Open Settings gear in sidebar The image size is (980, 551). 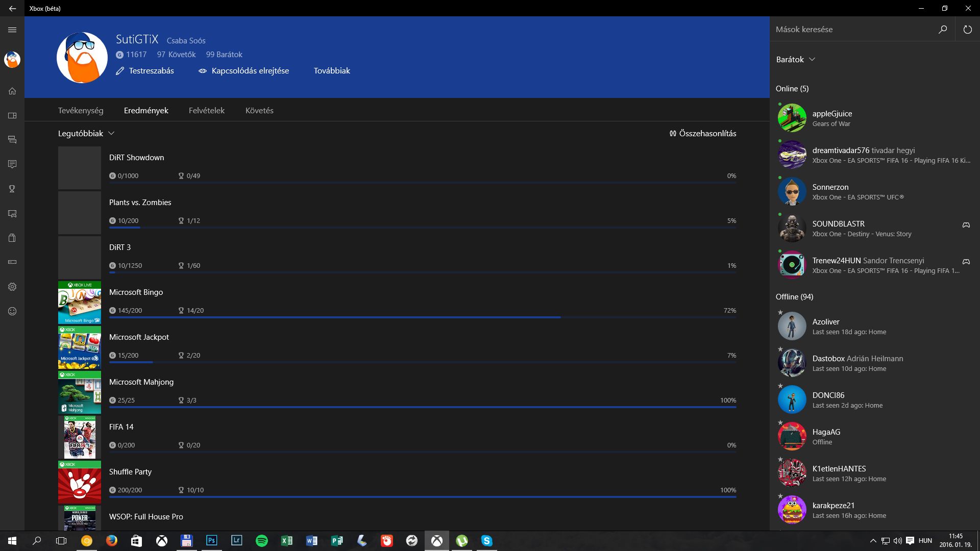[x=12, y=287]
